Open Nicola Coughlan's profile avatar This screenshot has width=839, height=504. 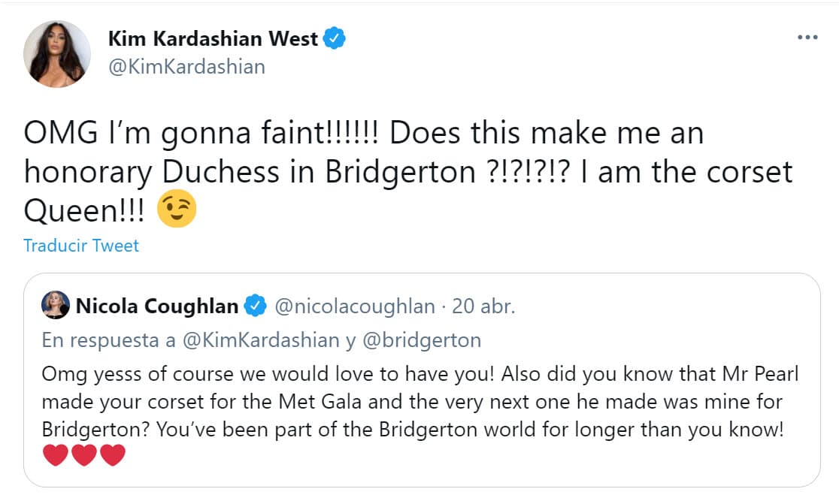[x=55, y=305]
